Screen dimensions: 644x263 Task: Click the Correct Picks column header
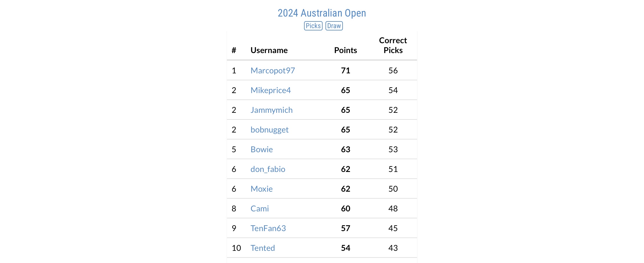pos(393,45)
